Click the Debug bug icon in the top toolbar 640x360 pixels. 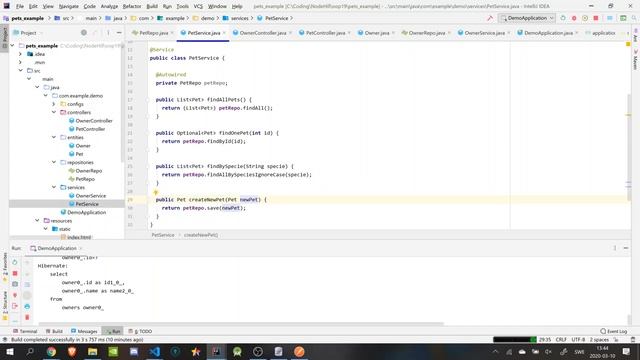point(574,18)
